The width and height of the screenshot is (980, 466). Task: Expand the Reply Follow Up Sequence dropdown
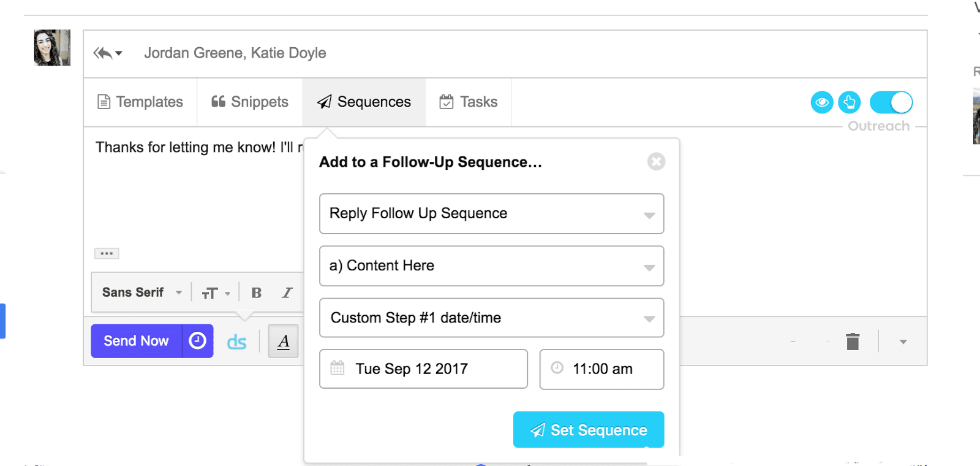(x=491, y=214)
